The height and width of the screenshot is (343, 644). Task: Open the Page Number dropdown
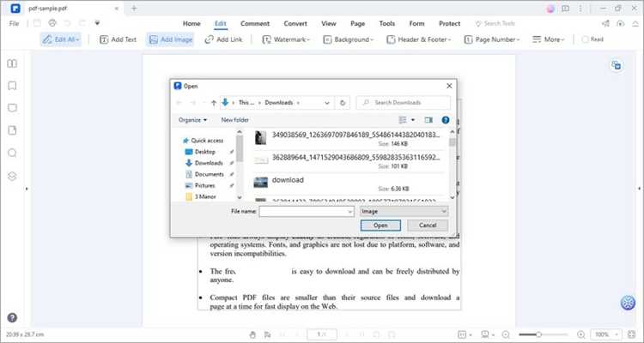coord(492,39)
